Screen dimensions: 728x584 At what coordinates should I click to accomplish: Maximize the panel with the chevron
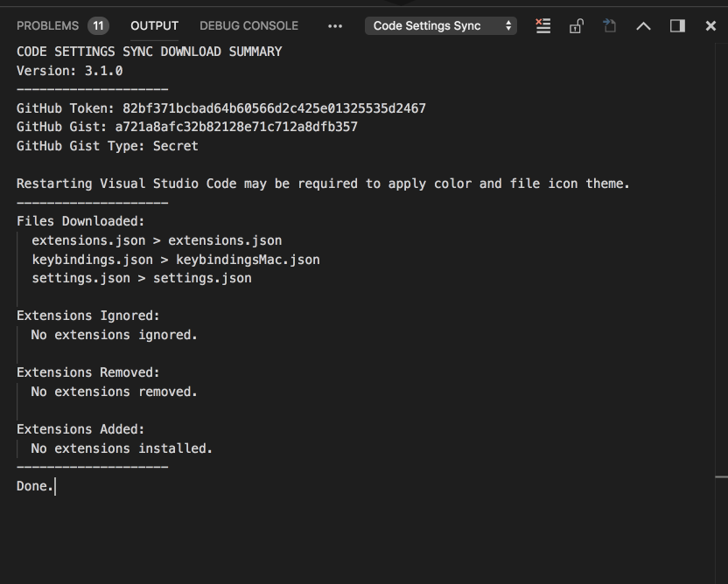(643, 26)
